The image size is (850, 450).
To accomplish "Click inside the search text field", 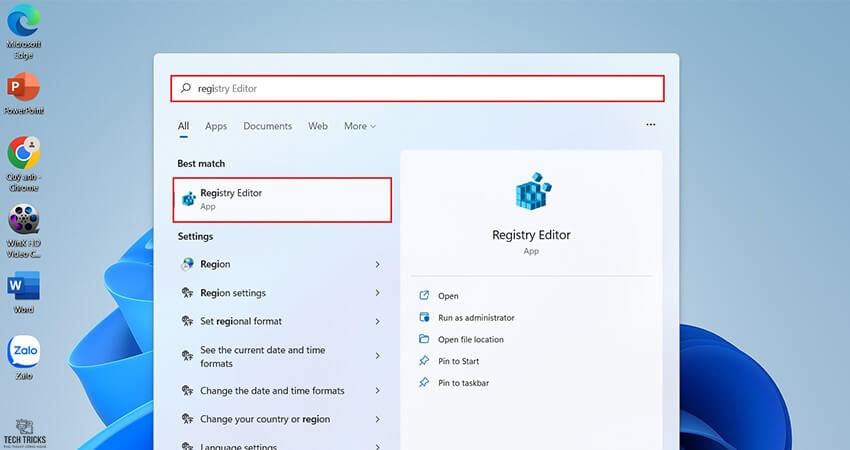I will tap(417, 88).
